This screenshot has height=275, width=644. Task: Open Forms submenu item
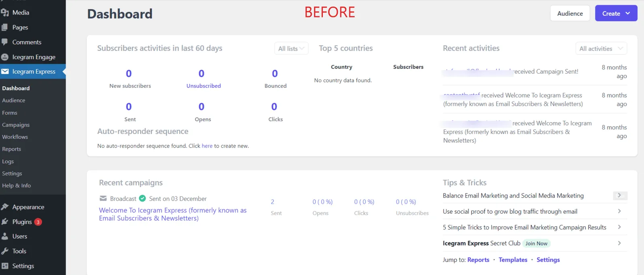click(x=10, y=113)
